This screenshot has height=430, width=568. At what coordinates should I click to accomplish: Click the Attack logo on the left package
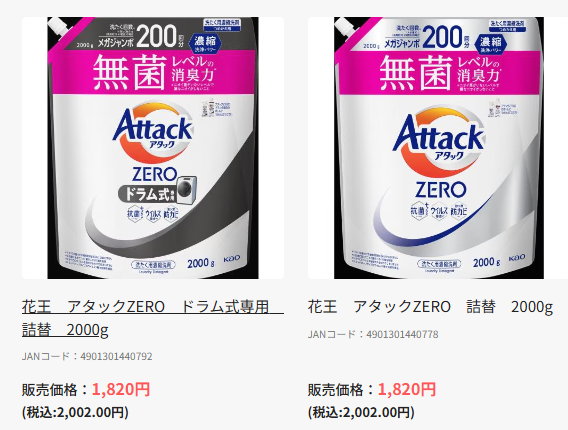(x=153, y=130)
